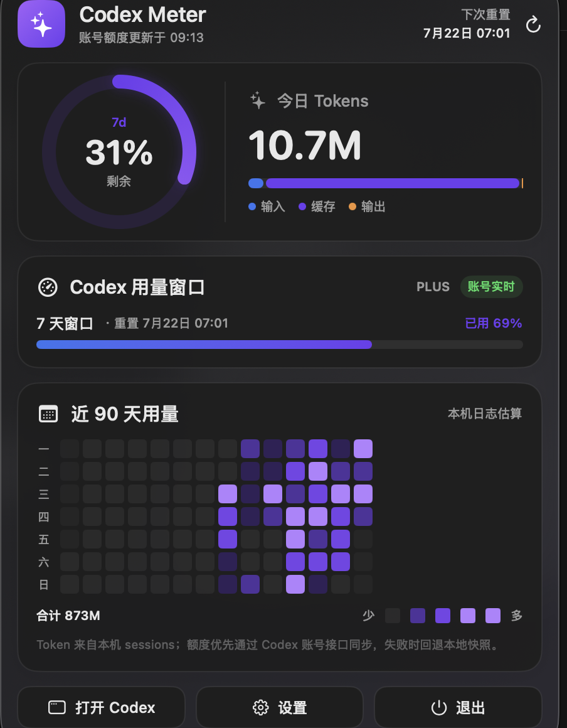Click the 10.7M tokens value
Screen dimensions: 567x728
coord(305,146)
